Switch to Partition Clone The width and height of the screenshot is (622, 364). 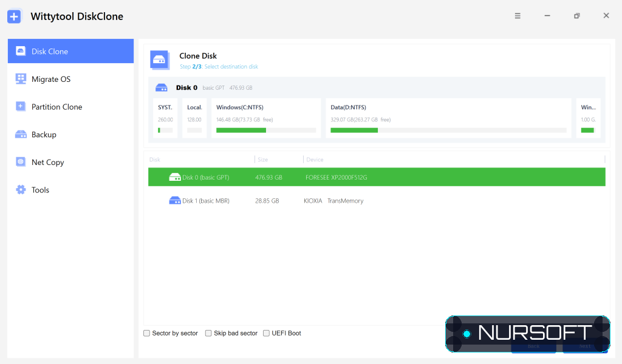click(x=70, y=107)
